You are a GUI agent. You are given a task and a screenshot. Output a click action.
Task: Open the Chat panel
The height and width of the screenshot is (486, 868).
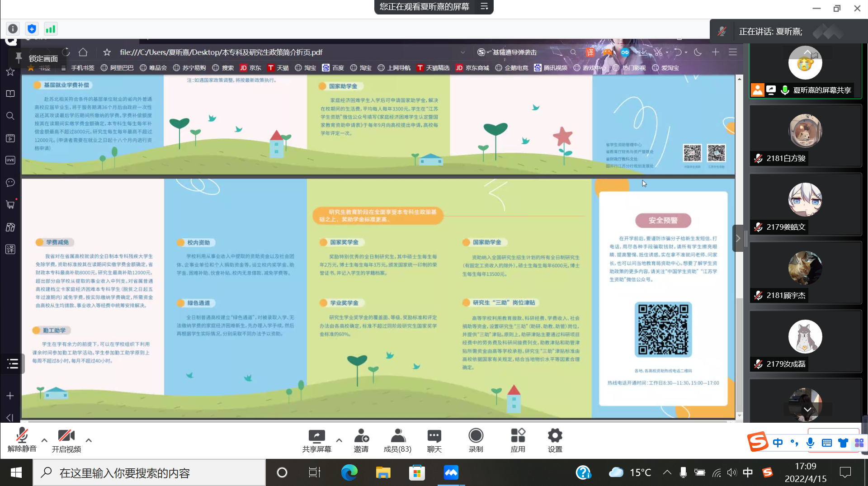pyautogui.click(x=434, y=436)
